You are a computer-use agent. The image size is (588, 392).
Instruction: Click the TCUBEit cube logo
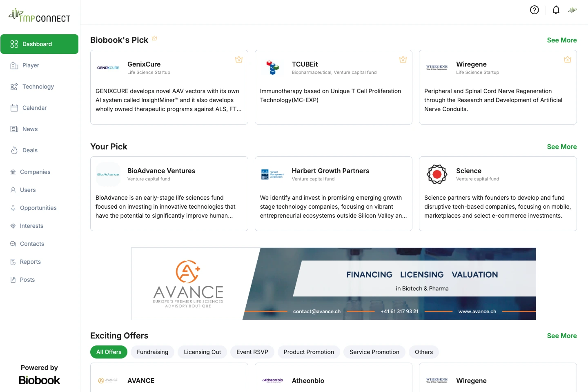(x=273, y=68)
